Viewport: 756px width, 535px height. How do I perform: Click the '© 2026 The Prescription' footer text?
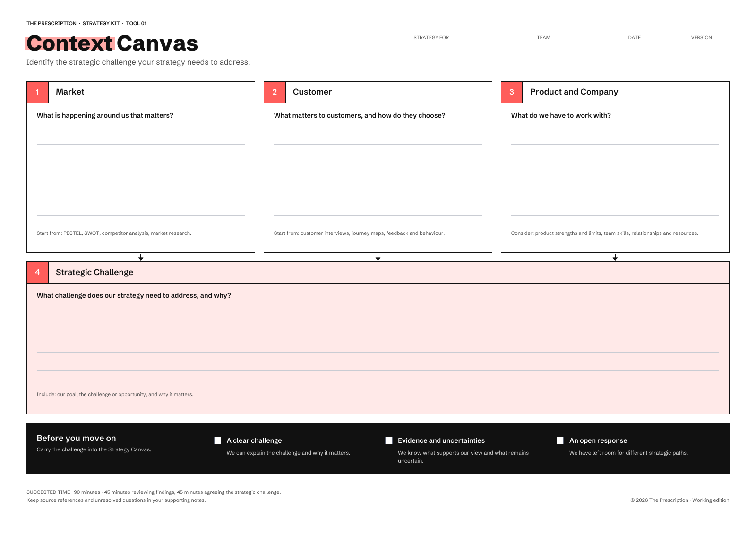tap(679, 500)
